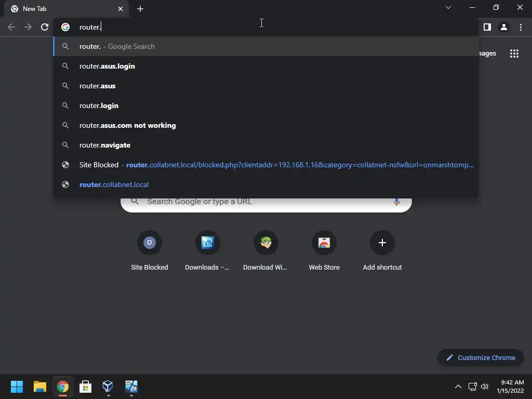
Task: Open the VirtualBox taskbar icon
Action: click(108, 387)
